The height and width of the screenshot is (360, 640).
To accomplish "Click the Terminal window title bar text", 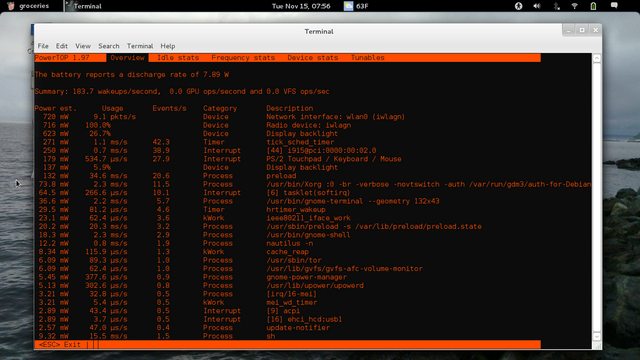I will pyautogui.click(x=319, y=31).
